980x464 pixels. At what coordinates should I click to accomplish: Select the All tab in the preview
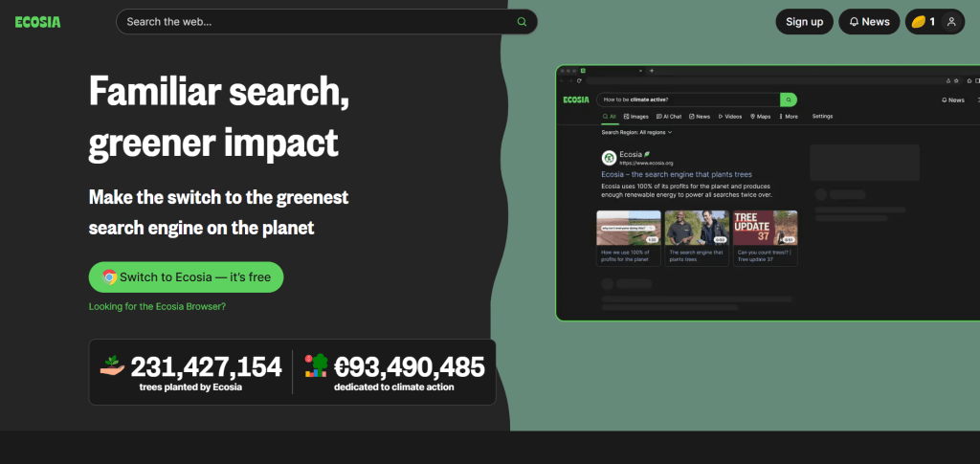[x=610, y=117]
